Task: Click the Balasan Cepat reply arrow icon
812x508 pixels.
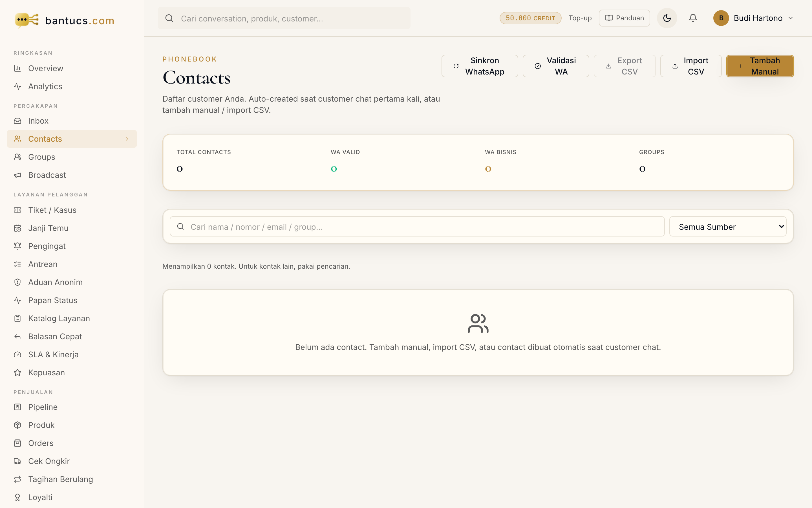Action: tap(17, 337)
